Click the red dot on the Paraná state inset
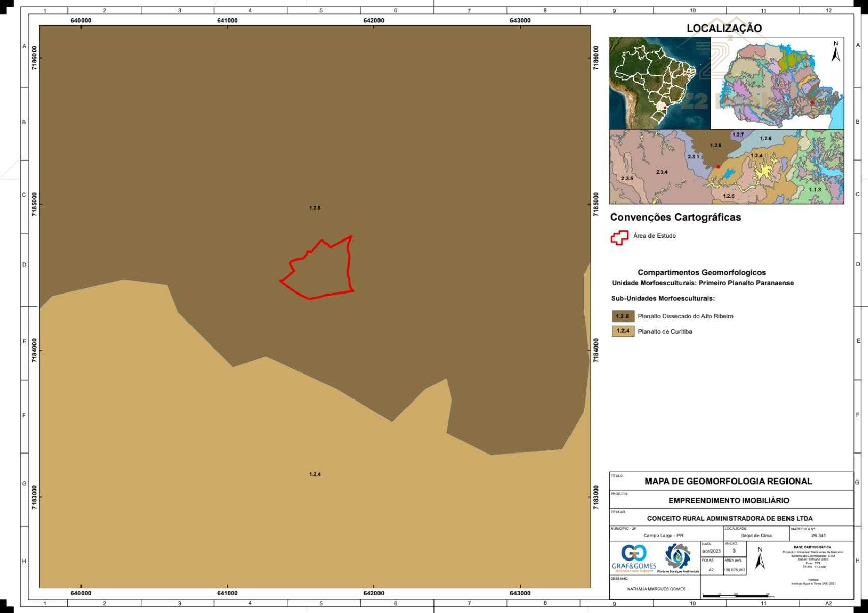The image size is (868, 613). 812,103
